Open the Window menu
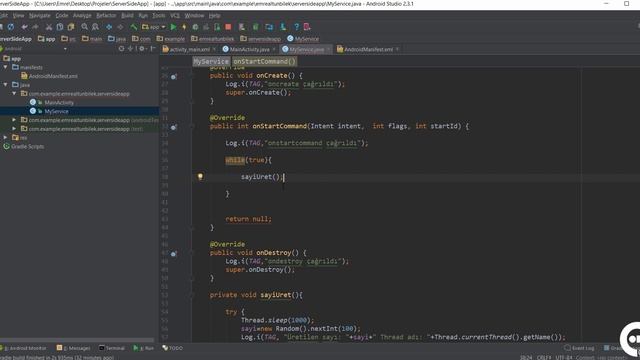This screenshot has width=640, height=360. (x=194, y=16)
